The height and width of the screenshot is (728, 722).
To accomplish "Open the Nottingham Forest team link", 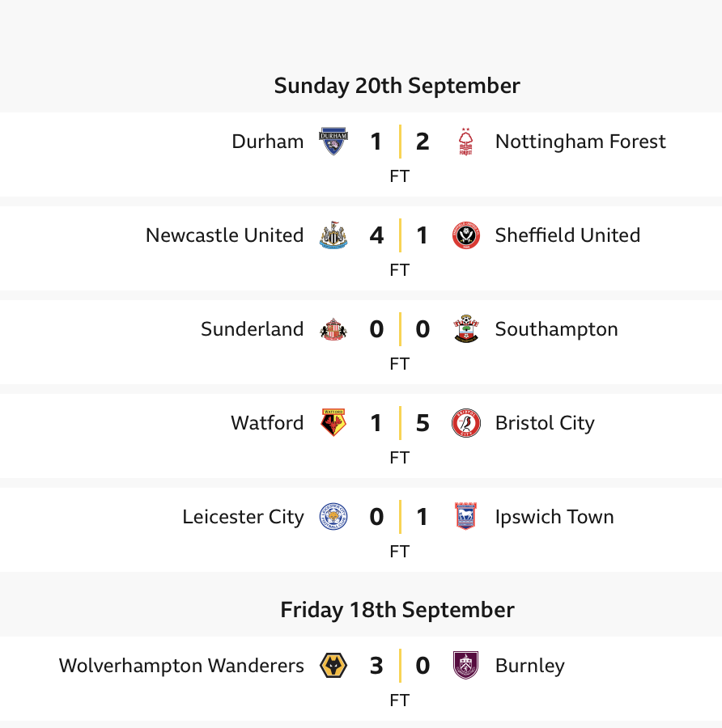I will (x=580, y=141).
